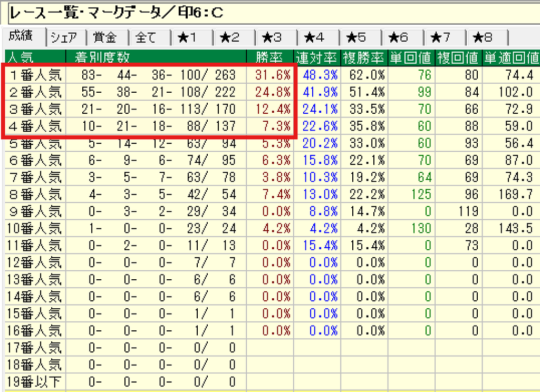Select the 13番人気 row label
The width and height of the screenshot is (540, 392).
pyautogui.click(x=35, y=279)
